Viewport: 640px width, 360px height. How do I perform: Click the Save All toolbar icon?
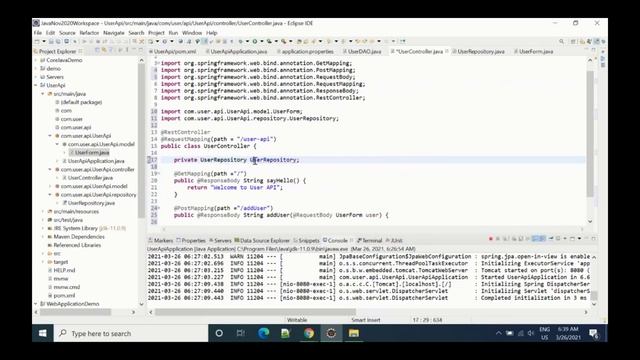(58, 41)
